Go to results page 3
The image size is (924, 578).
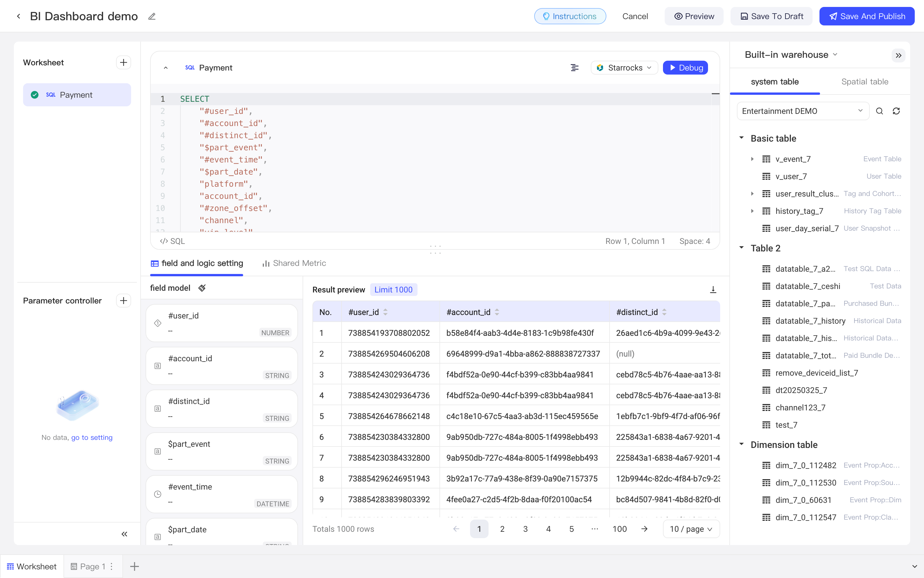point(526,529)
